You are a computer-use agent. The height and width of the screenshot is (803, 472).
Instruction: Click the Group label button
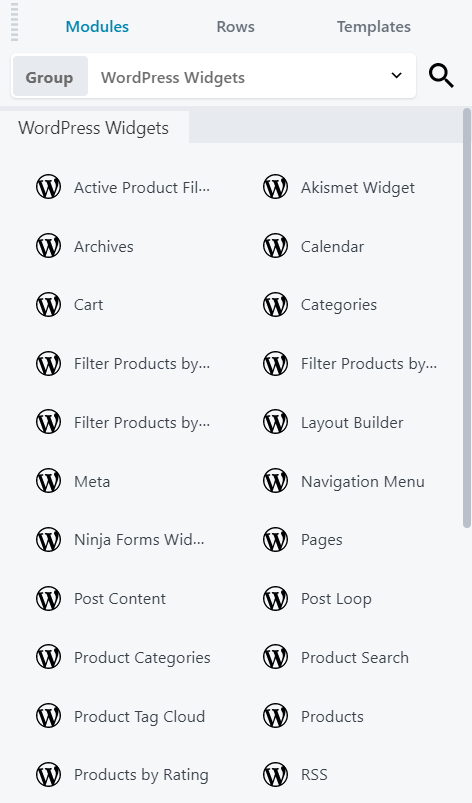50,76
